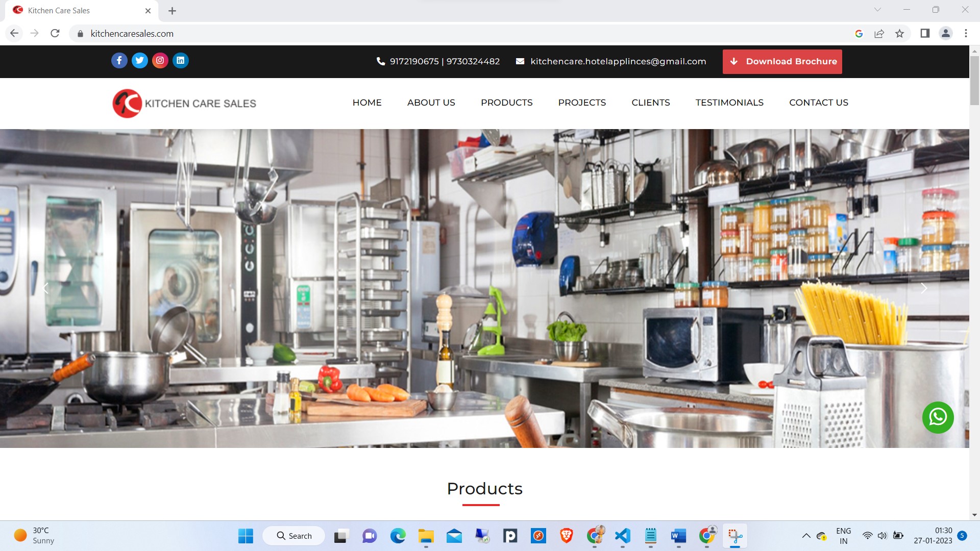Click the kitchencare.hotelapplinces@gmail.com email link
This screenshot has height=551, width=980.
click(611, 61)
